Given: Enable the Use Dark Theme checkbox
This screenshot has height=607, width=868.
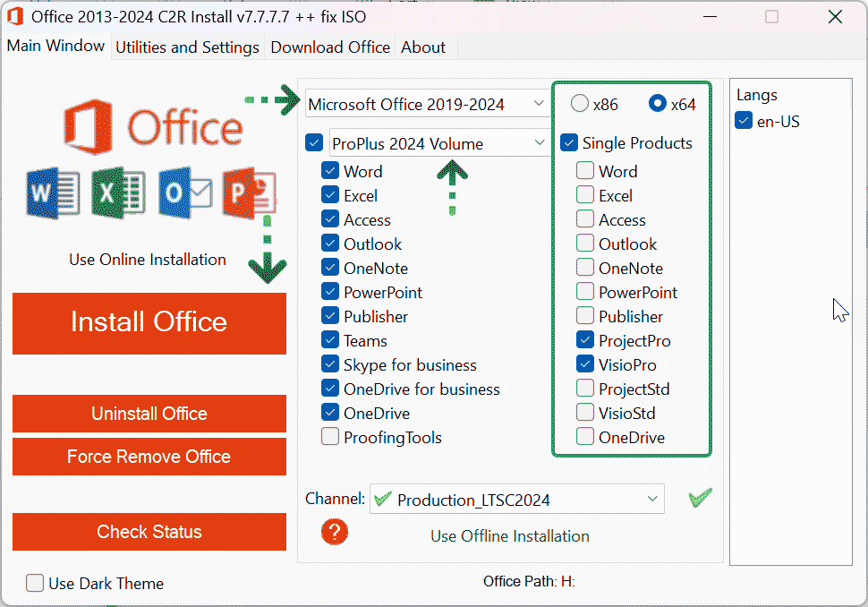Looking at the screenshot, I should (x=35, y=584).
